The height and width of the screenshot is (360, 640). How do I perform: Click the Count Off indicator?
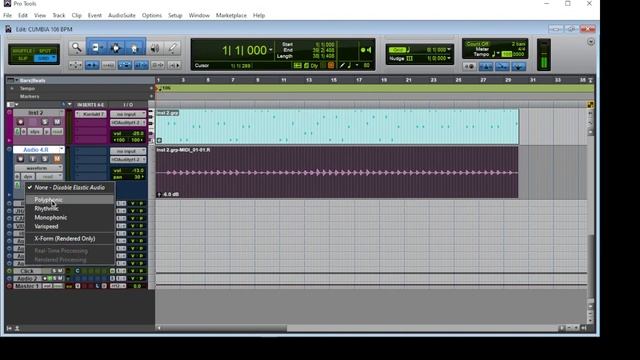(x=477, y=44)
